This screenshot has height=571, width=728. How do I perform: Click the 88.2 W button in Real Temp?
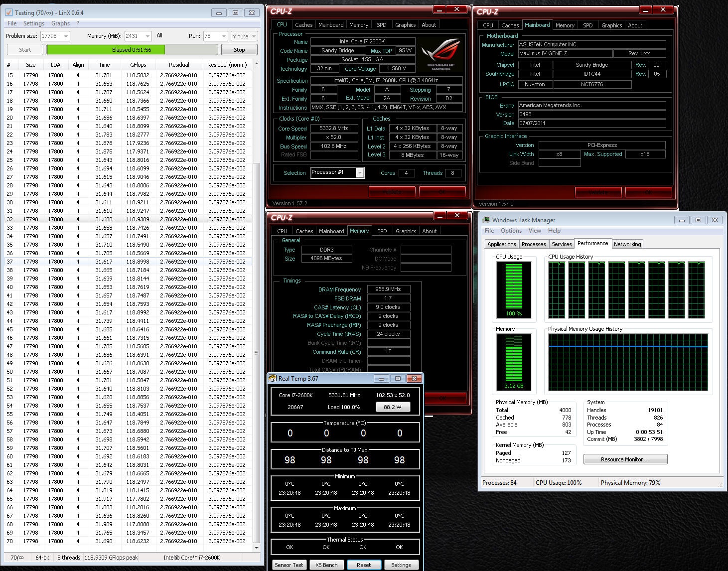coord(393,407)
